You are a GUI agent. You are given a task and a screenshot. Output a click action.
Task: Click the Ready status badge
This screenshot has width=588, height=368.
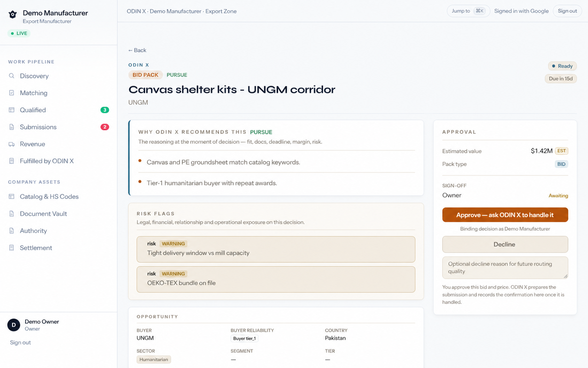[x=562, y=66]
